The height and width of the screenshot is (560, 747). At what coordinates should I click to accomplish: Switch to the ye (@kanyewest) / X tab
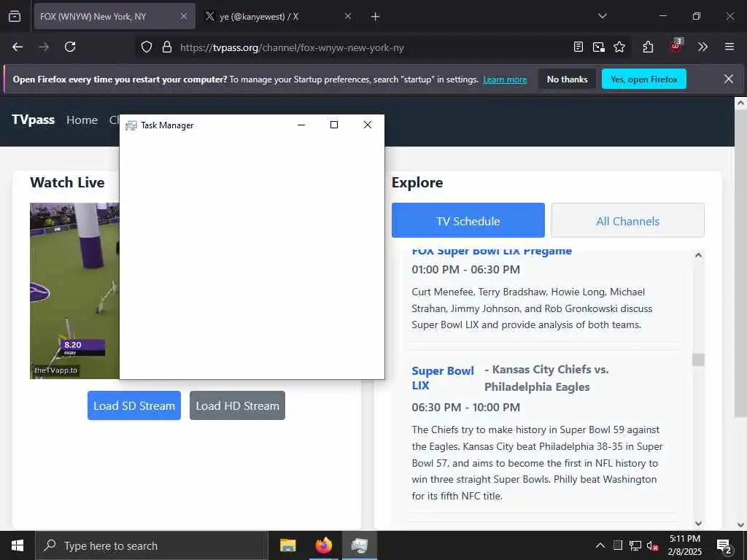(x=278, y=16)
